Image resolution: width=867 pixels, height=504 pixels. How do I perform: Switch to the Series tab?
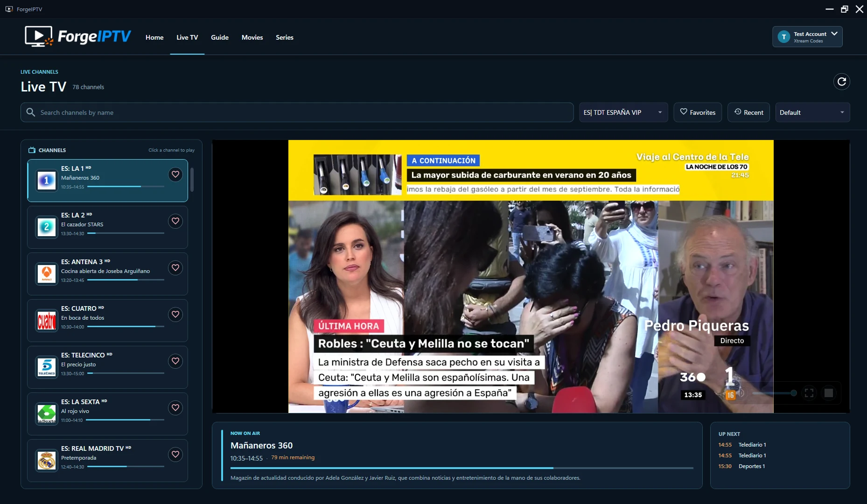[x=285, y=37]
